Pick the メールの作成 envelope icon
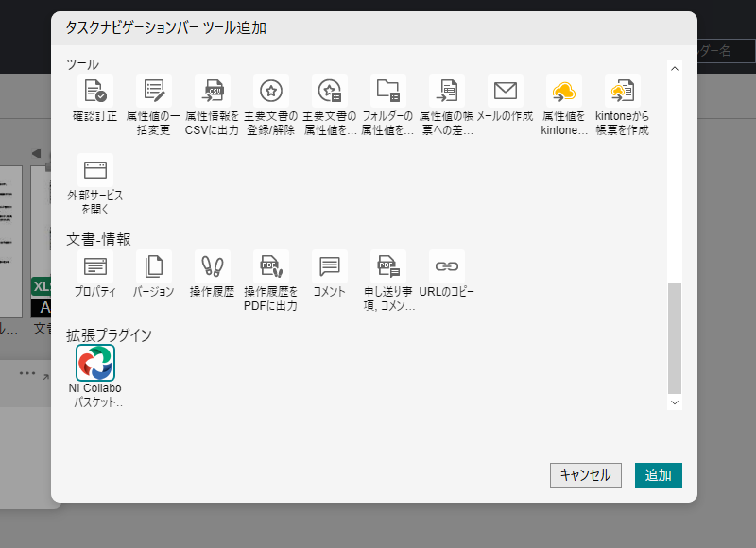 coord(506,91)
